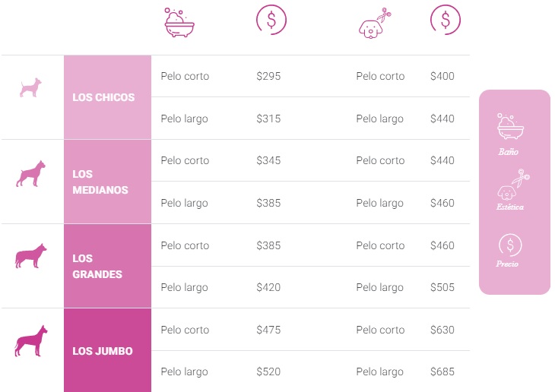Viewport: 555px width, 392px height.
Task: Select the $685 jumbo long hair price
Action: [442, 371]
